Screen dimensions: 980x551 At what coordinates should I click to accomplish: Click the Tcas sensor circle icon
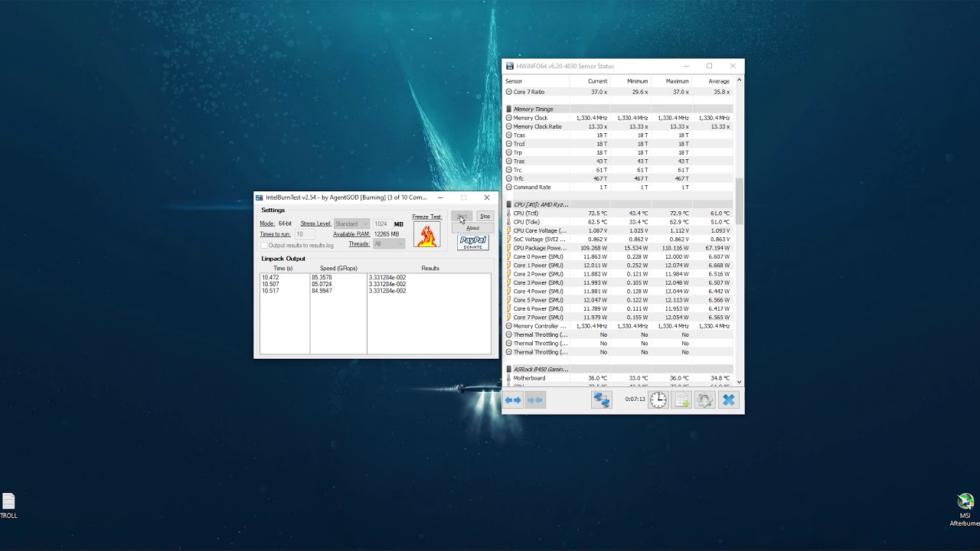tap(509, 135)
